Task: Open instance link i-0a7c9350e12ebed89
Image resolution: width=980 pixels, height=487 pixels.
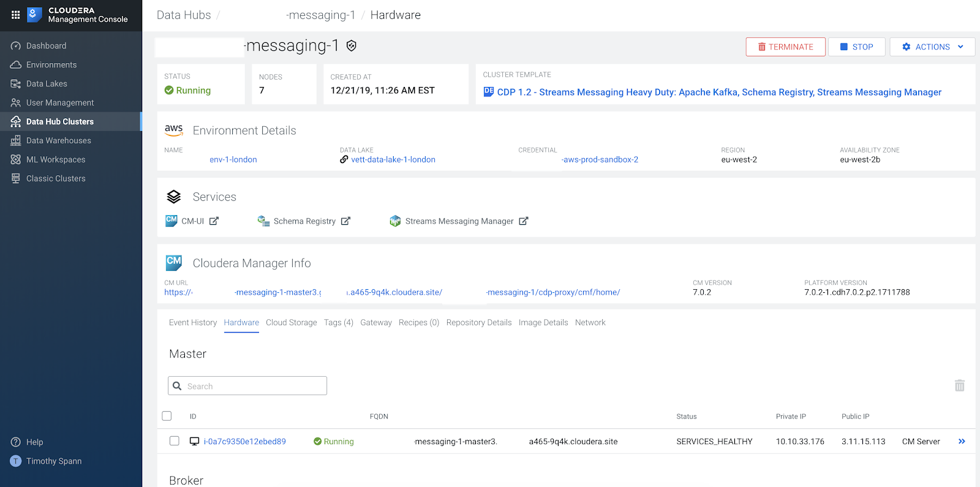Action: point(244,442)
